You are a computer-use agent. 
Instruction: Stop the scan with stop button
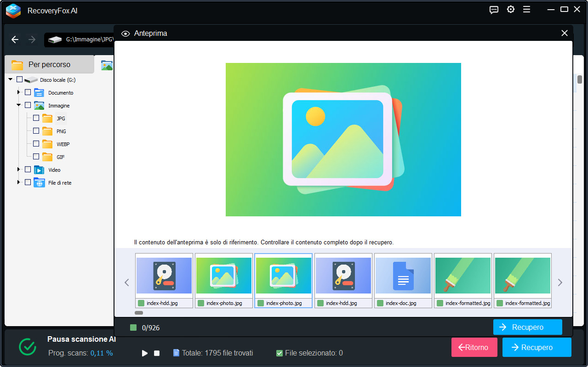tap(157, 353)
